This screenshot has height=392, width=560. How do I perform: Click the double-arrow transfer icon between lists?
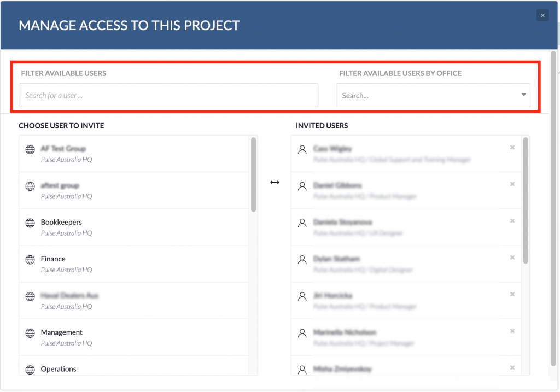tap(275, 183)
